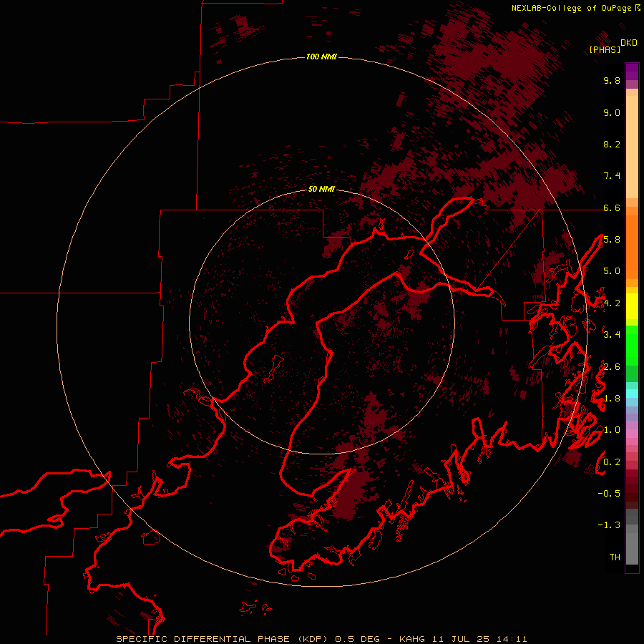The width and height of the screenshot is (644, 644).
Task: Click the DKD units label above color scale
Action: (x=629, y=43)
